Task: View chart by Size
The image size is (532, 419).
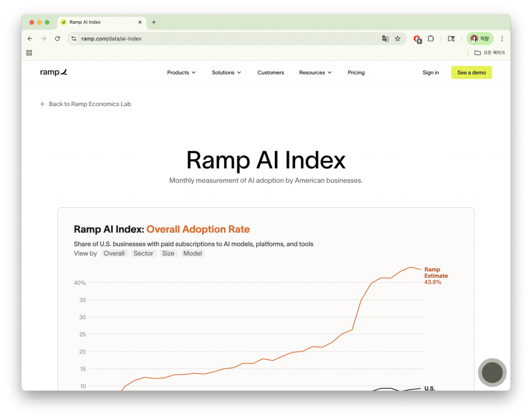Action: click(168, 253)
